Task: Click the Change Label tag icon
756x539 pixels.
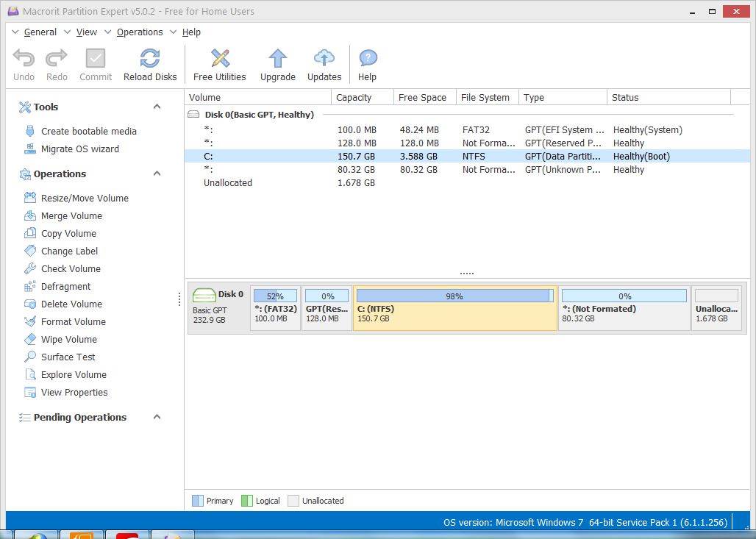Action: click(x=30, y=251)
